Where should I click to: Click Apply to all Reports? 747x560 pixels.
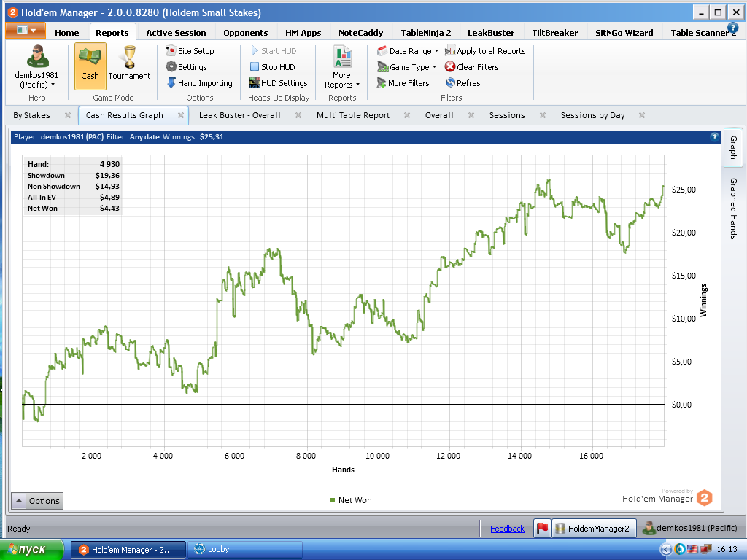[x=485, y=51]
